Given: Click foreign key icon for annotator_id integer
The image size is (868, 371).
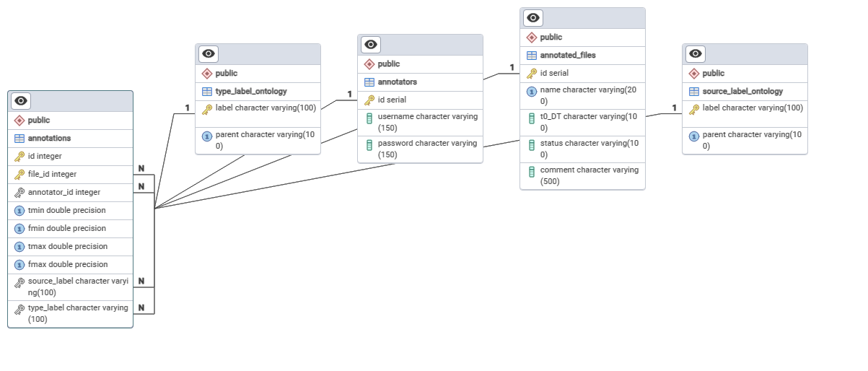Looking at the screenshot, I should coord(19,192).
